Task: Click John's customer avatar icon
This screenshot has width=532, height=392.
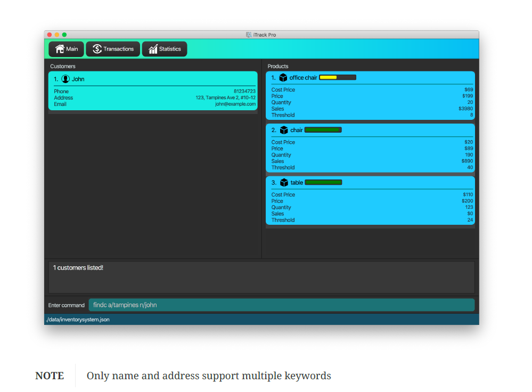Action: click(x=66, y=79)
